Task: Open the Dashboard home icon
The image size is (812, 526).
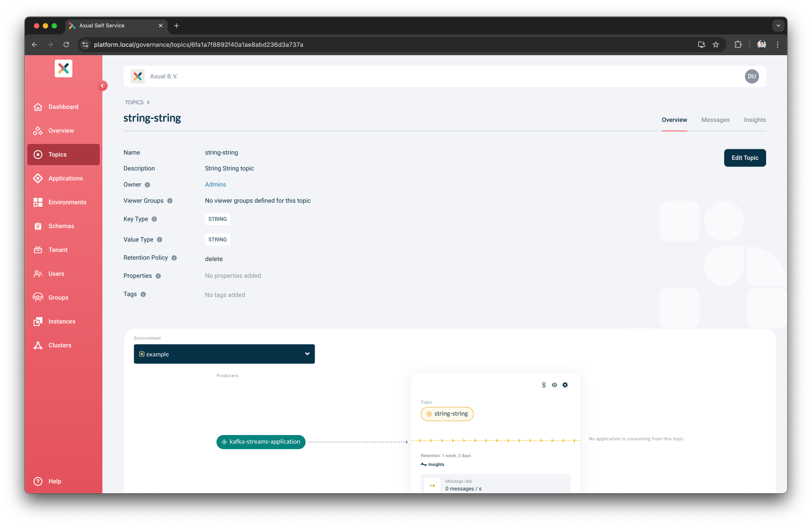Action: (x=38, y=107)
